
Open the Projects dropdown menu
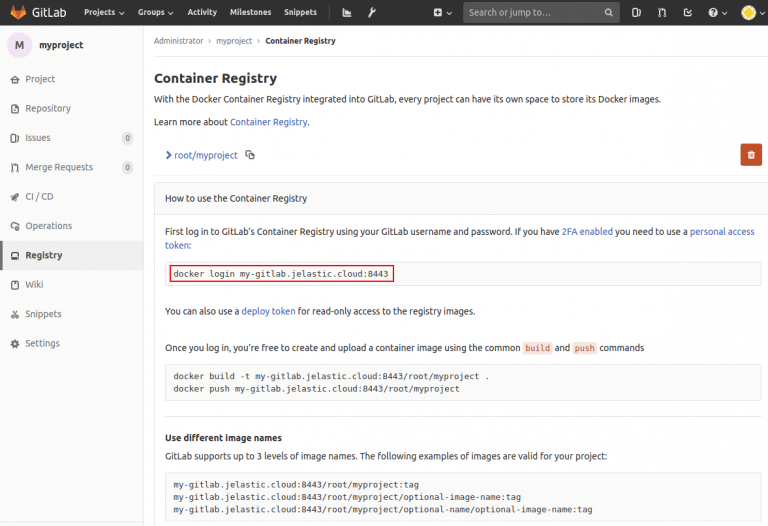[104, 12]
